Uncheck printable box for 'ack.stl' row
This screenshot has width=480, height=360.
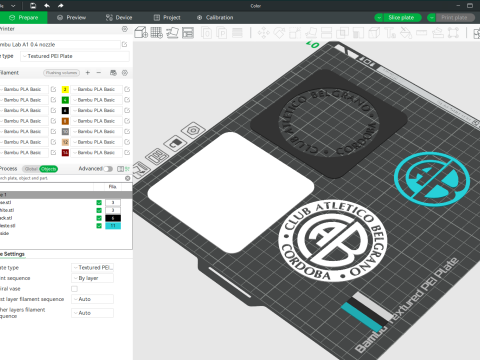click(x=99, y=218)
